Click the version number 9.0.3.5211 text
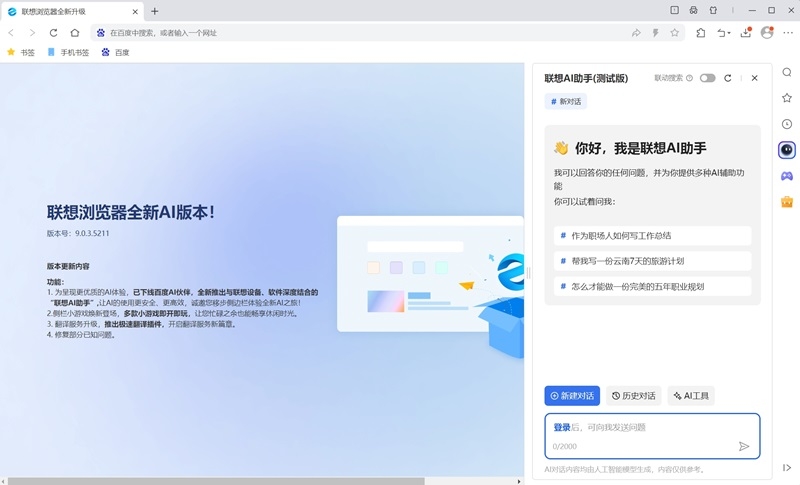Screen dimensions: 800x485 tap(92, 234)
